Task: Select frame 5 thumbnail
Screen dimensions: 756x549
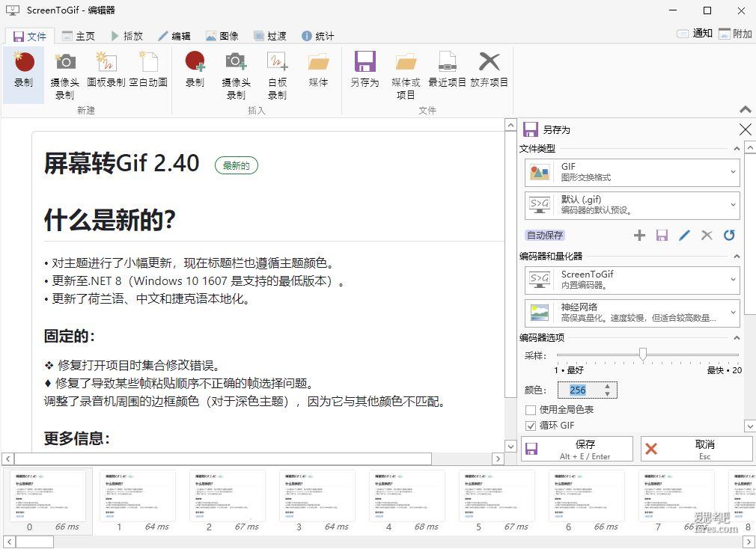Action: (x=496, y=500)
